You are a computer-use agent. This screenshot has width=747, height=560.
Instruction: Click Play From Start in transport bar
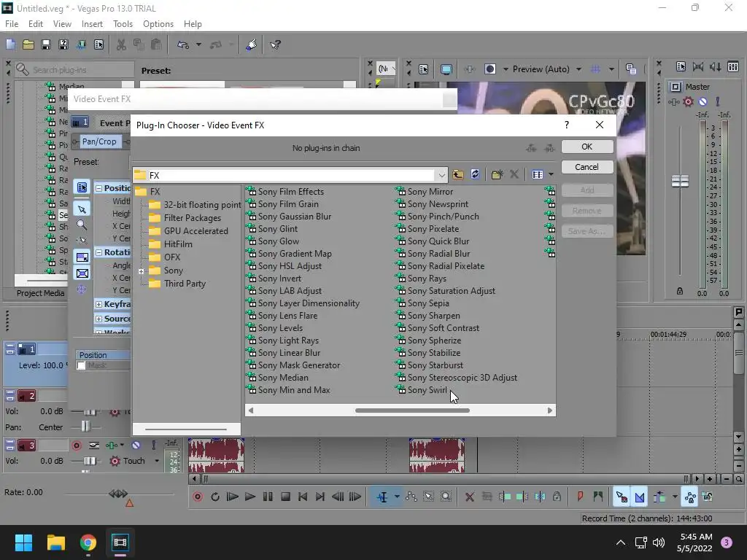pos(233,497)
